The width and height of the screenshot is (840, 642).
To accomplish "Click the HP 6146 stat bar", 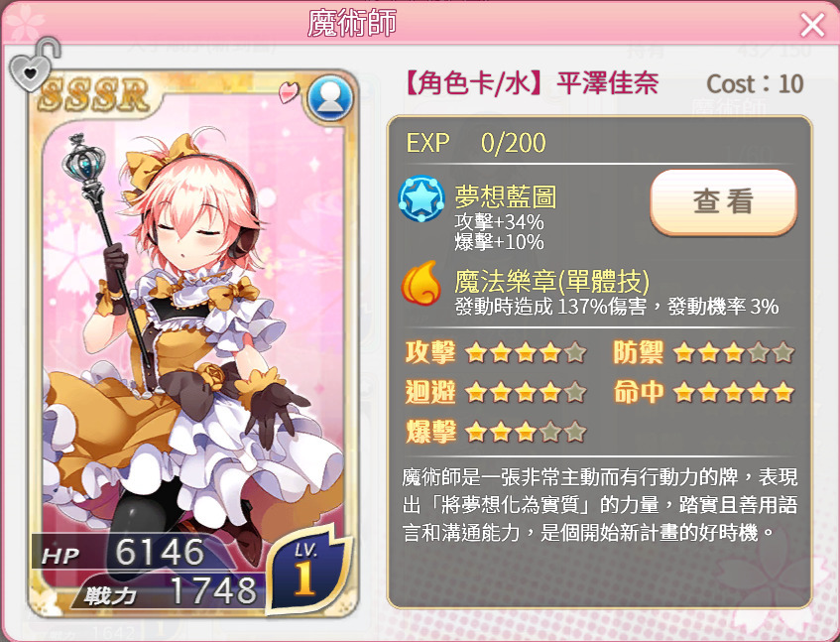I will [x=123, y=552].
